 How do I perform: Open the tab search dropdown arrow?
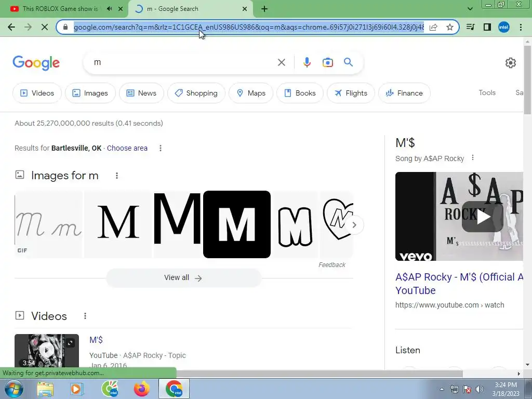tap(470, 9)
